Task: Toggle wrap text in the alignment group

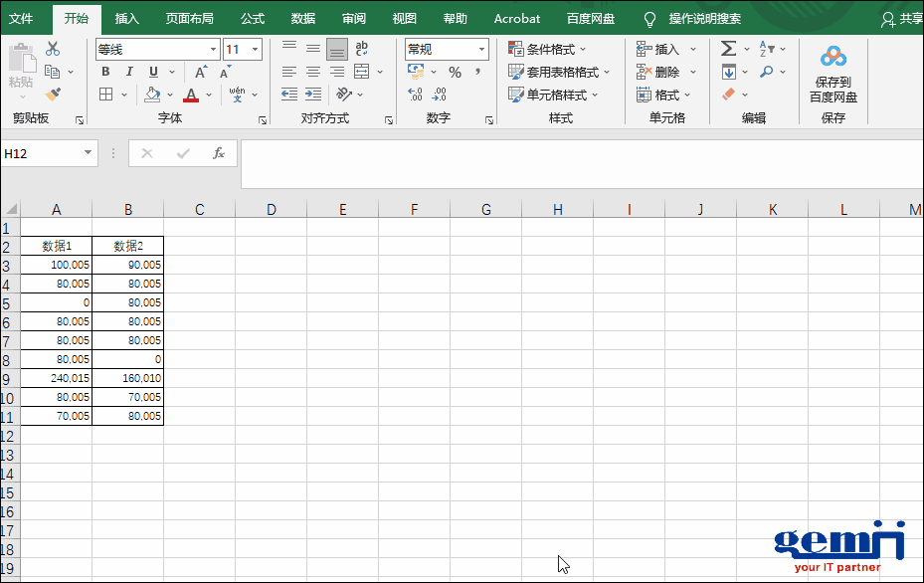Action: (x=362, y=49)
